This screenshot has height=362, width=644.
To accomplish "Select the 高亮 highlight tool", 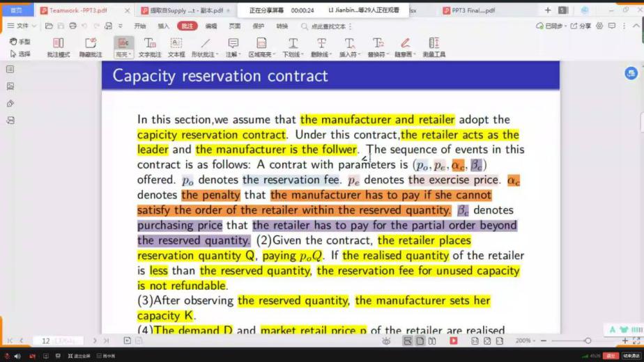I will click(x=123, y=47).
